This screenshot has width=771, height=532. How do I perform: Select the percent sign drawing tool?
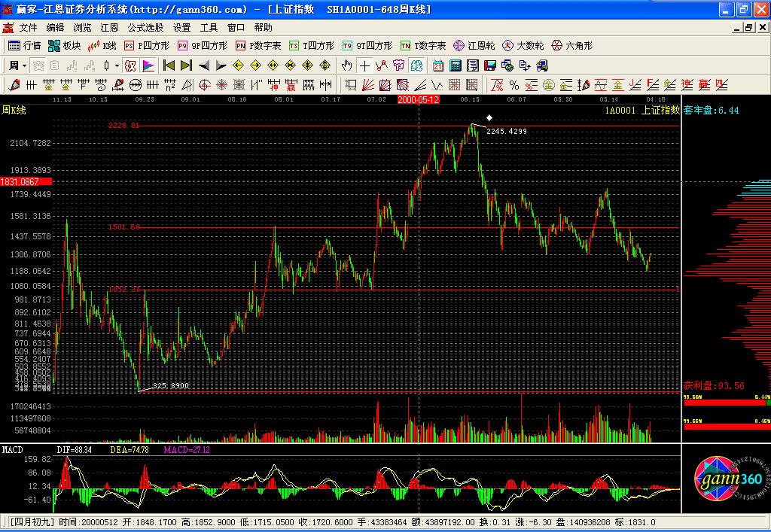click(x=514, y=84)
